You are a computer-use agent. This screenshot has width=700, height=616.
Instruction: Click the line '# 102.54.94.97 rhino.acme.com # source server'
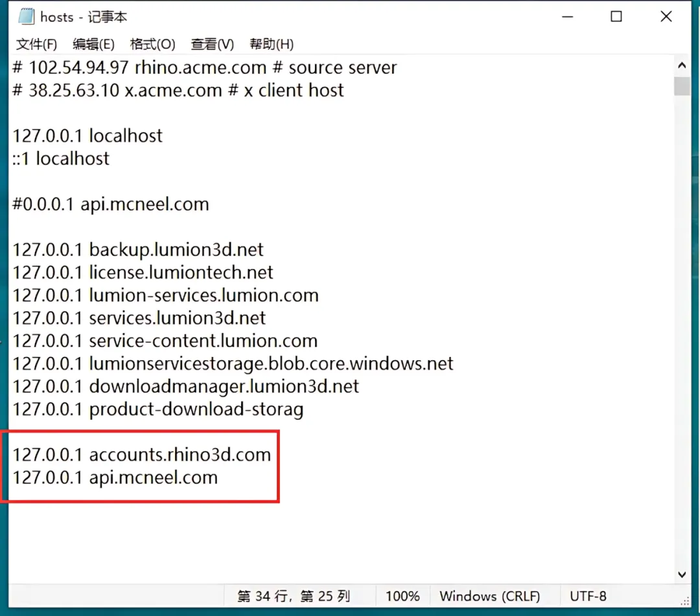pos(204,68)
